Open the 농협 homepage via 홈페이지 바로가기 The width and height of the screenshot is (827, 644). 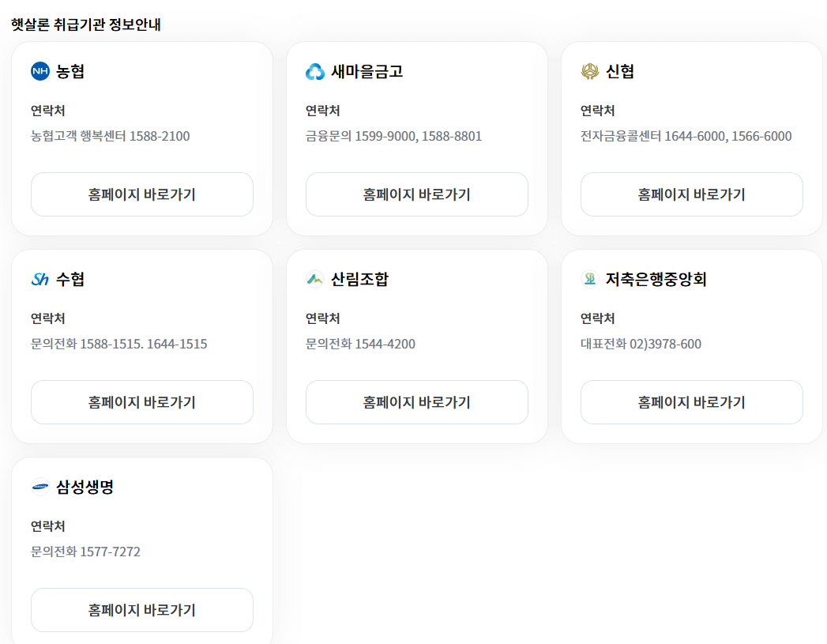141,194
